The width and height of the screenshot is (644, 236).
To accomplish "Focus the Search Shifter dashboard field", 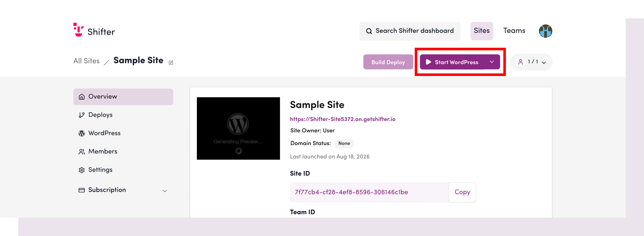I will coord(410,31).
